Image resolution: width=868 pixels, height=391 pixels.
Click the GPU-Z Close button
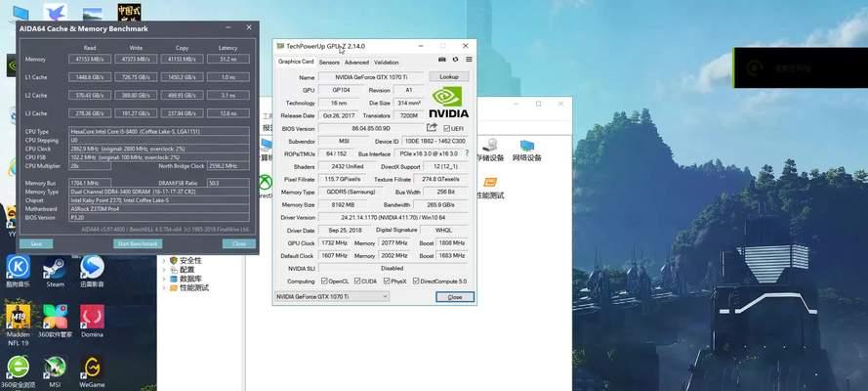coord(454,297)
